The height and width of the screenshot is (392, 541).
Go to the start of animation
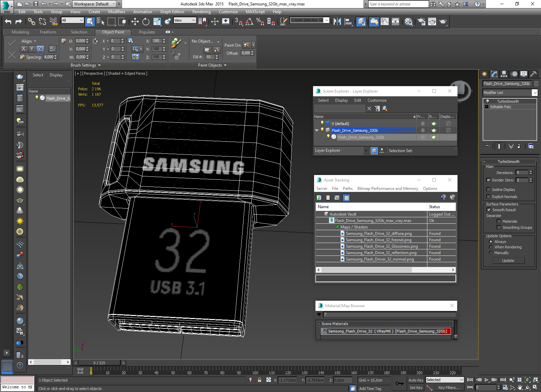470,380
